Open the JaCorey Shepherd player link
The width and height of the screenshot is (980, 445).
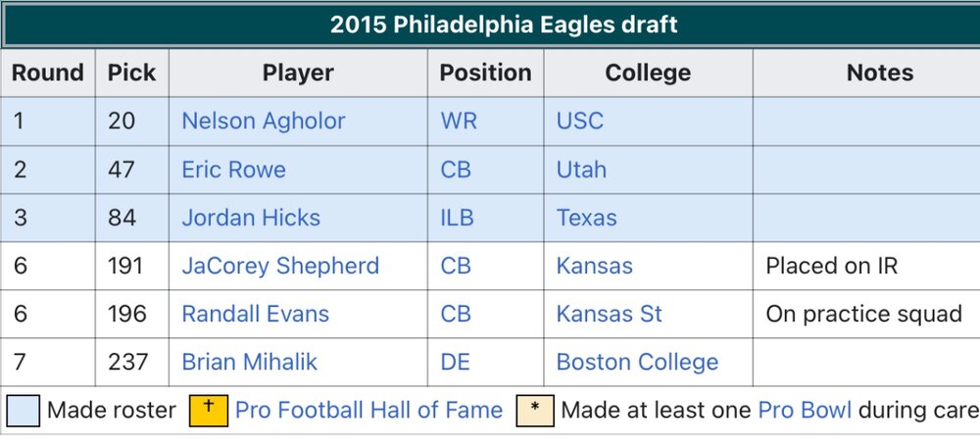coord(280,266)
